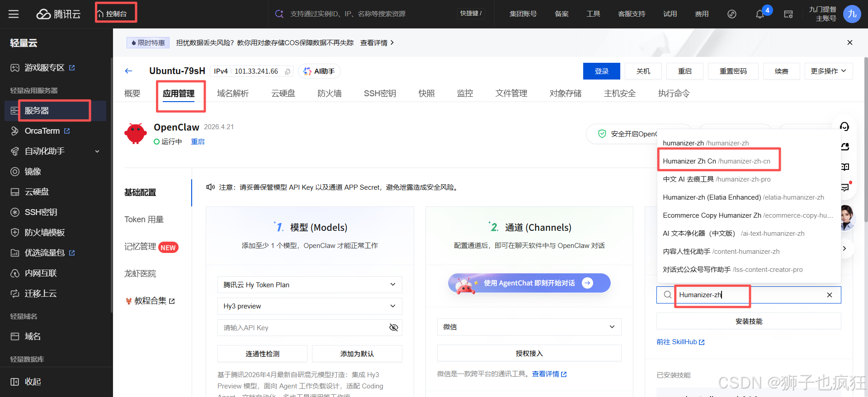Click the 添加为默认 button

357,354
